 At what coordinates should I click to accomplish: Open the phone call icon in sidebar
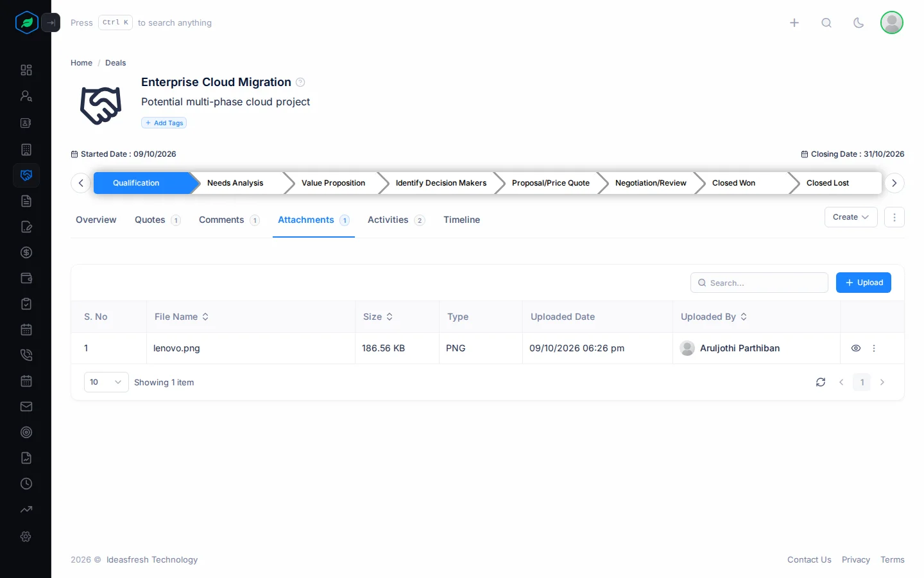26,355
